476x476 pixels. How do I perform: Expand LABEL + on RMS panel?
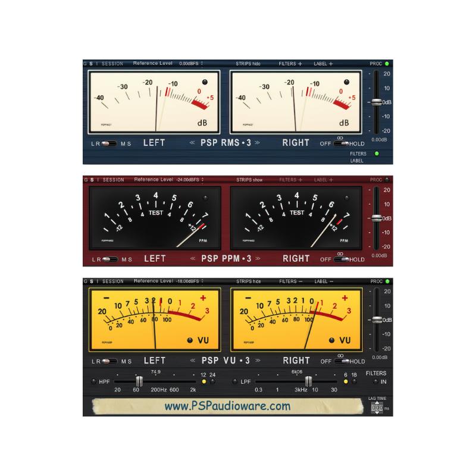click(323, 64)
